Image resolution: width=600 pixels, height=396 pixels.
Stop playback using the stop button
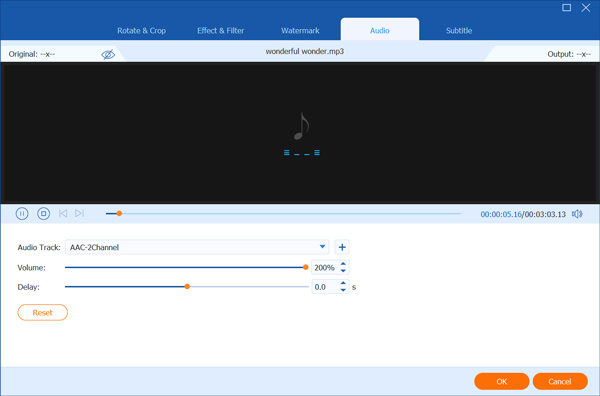click(x=44, y=213)
